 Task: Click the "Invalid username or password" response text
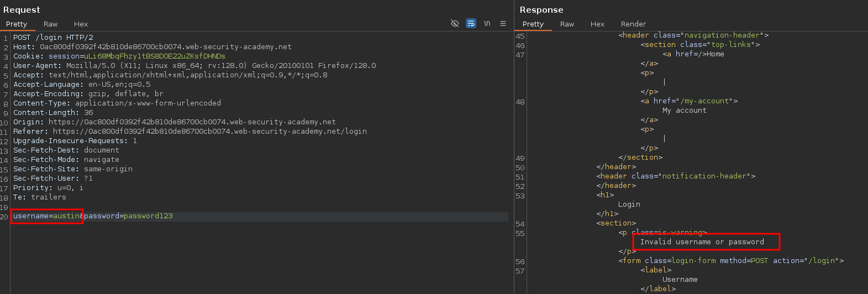pyautogui.click(x=702, y=242)
